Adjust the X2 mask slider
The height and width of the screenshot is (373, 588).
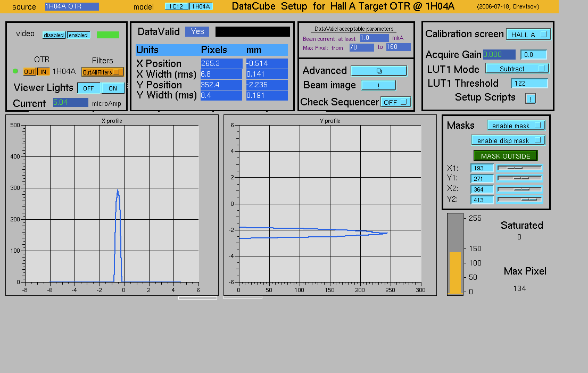[520, 189]
